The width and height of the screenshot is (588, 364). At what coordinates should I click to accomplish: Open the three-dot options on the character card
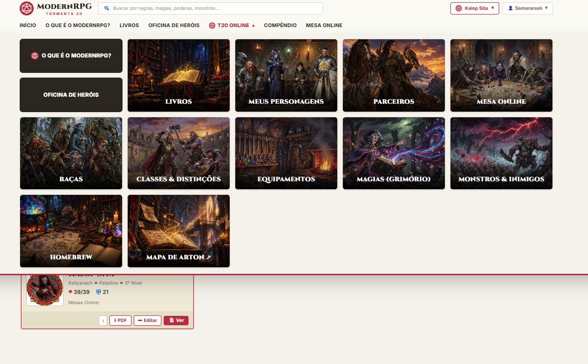pyautogui.click(x=103, y=321)
